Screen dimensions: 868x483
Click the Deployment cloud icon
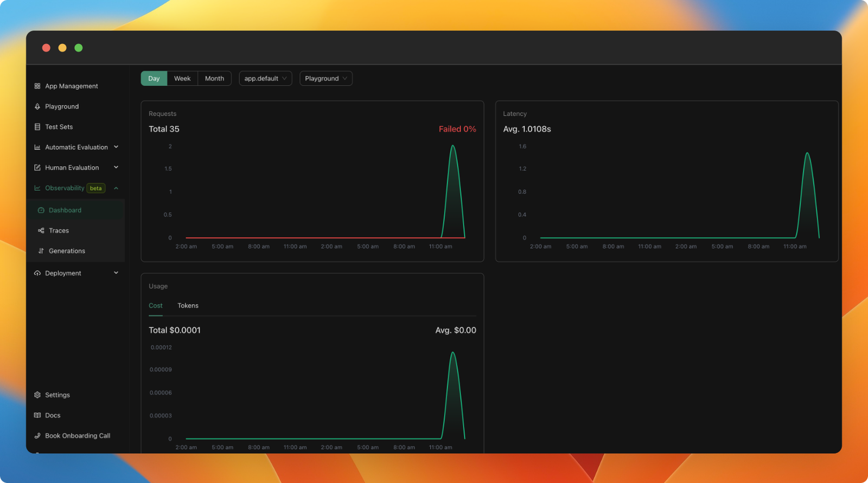pyautogui.click(x=37, y=273)
